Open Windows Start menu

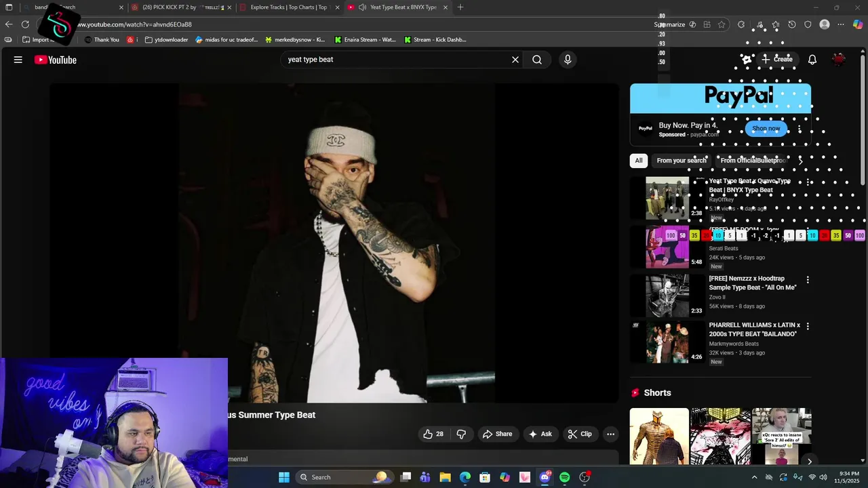(x=284, y=477)
